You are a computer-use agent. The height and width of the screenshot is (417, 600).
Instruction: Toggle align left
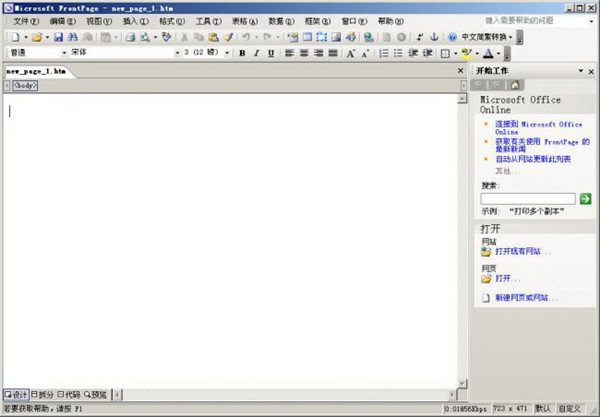(289, 54)
